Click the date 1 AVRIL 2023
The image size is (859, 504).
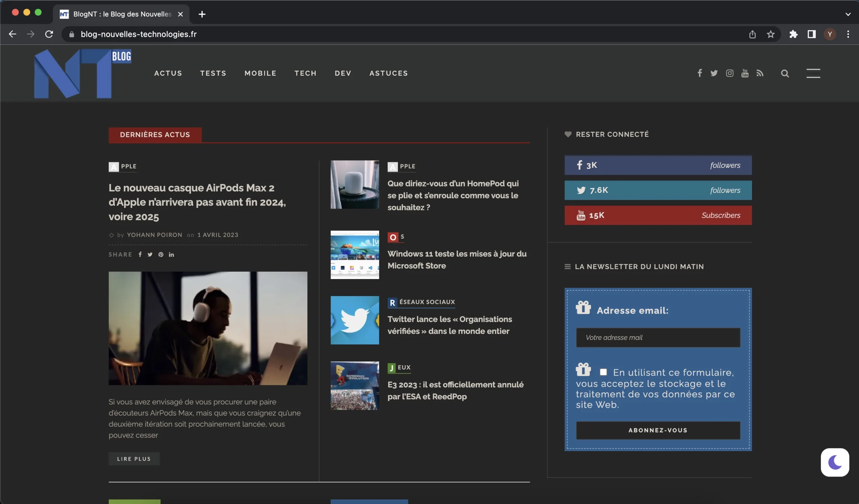pos(218,235)
